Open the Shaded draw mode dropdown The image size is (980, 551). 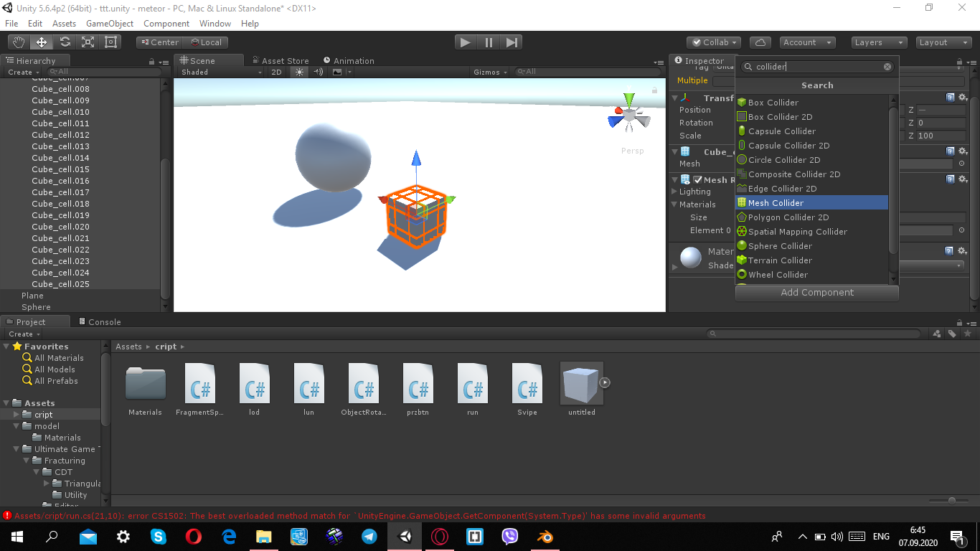221,72
